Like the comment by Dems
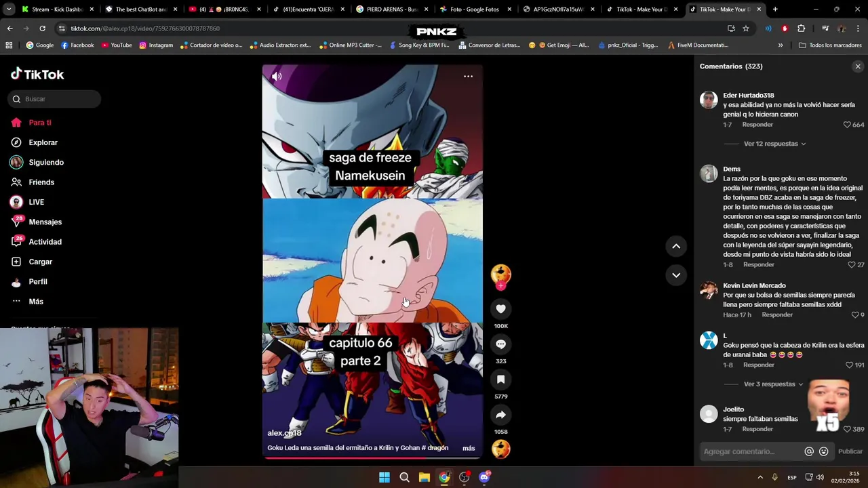The height and width of the screenshot is (488, 868). pos(852,265)
